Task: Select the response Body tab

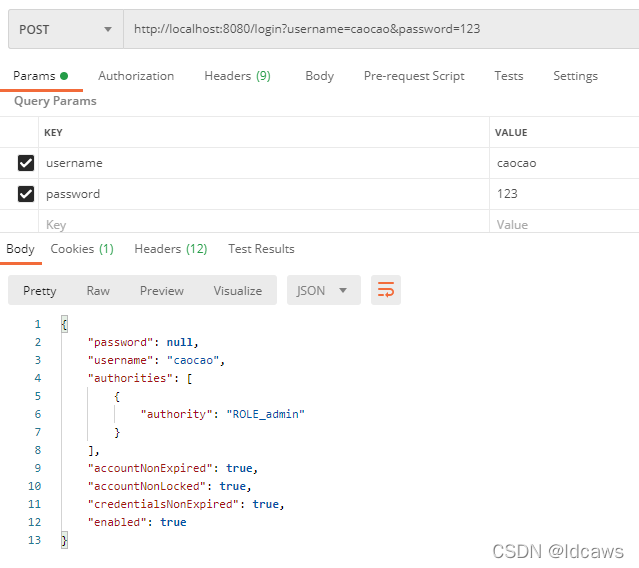Action: 20,249
